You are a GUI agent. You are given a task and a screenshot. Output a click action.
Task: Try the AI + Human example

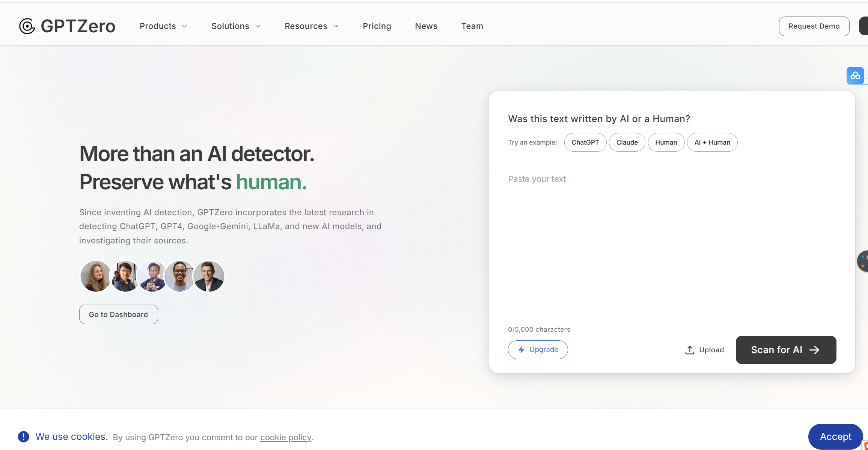coord(712,142)
